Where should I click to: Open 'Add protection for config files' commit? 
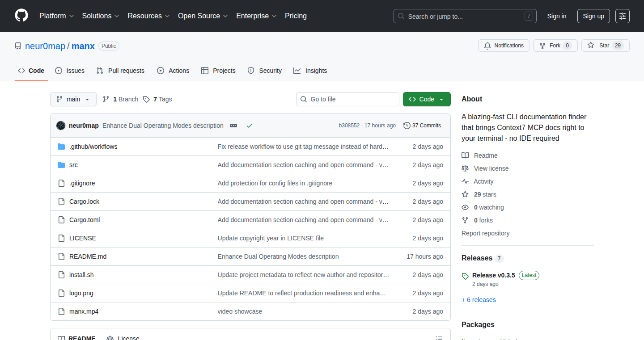pos(275,183)
